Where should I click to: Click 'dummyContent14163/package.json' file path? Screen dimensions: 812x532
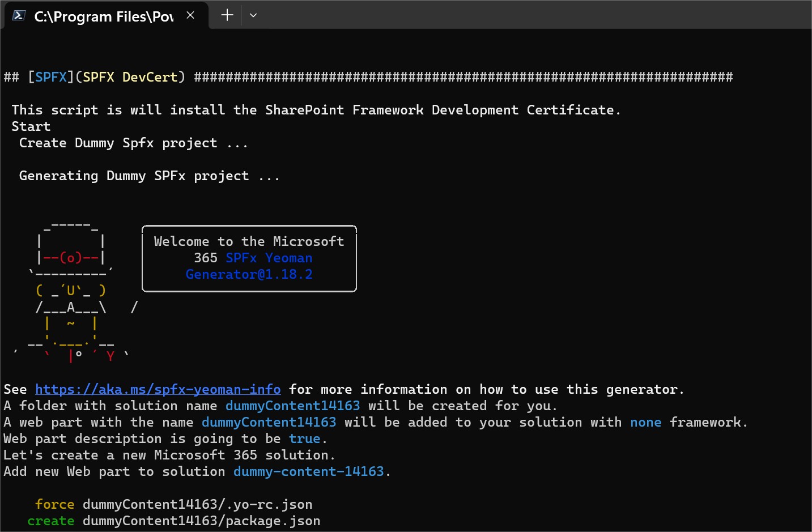point(202,521)
